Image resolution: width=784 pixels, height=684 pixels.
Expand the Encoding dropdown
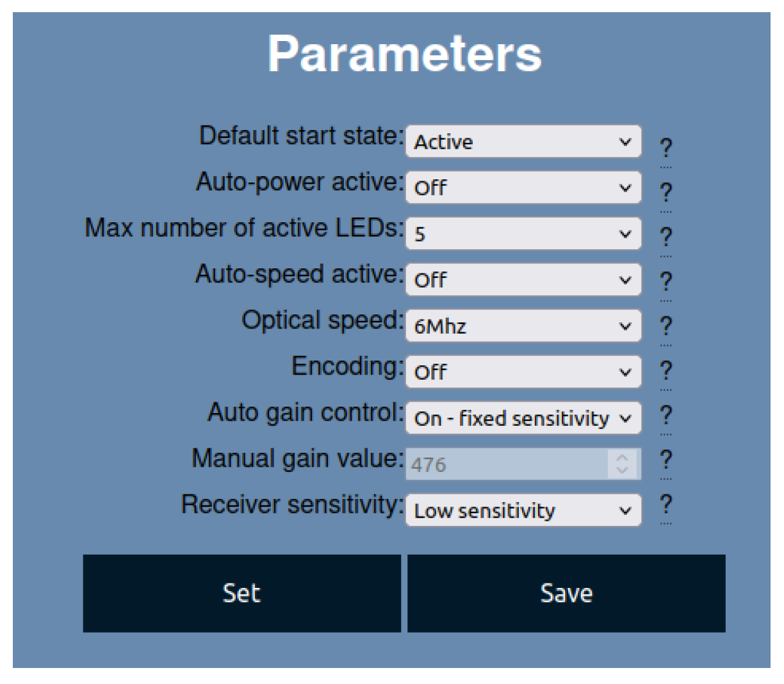coord(523,372)
